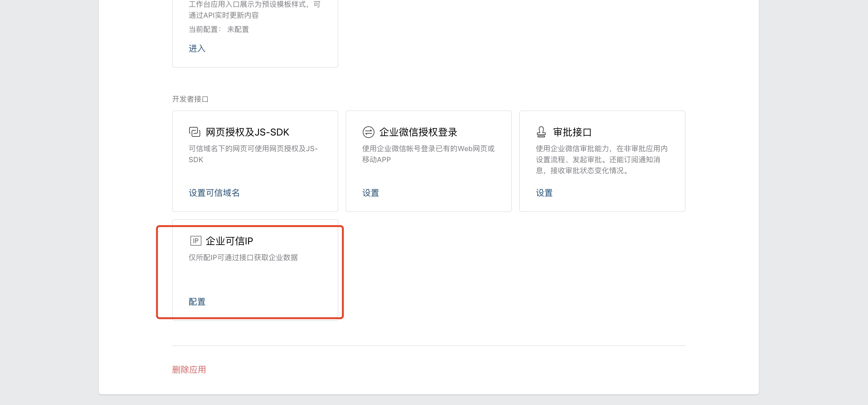Select the 网页授权及JS-SDK card title
The width and height of the screenshot is (868, 405).
tap(247, 132)
